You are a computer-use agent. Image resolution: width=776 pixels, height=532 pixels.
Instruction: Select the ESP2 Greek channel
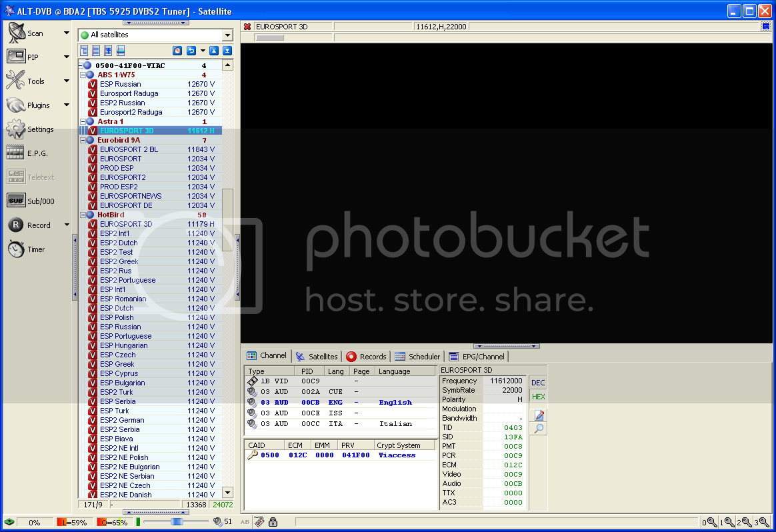point(151,261)
